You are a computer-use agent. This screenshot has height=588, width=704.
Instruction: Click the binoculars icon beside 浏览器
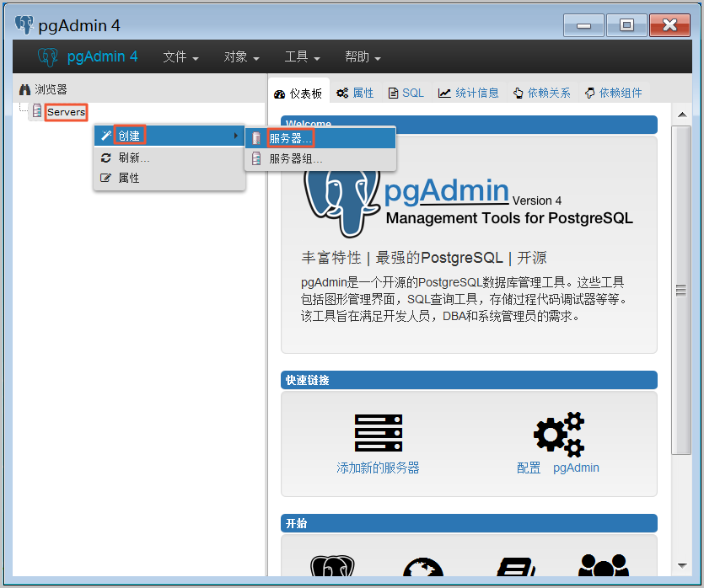coord(24,89)
